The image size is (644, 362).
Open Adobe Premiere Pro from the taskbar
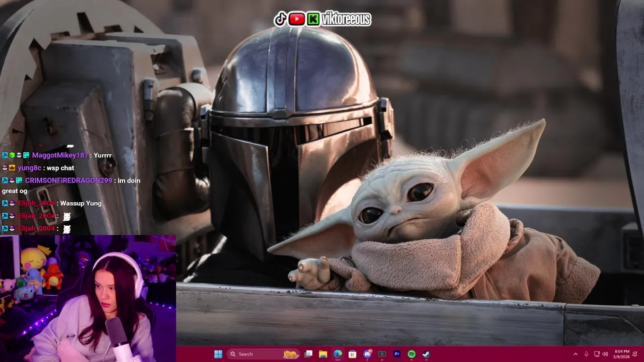point(397,354)
